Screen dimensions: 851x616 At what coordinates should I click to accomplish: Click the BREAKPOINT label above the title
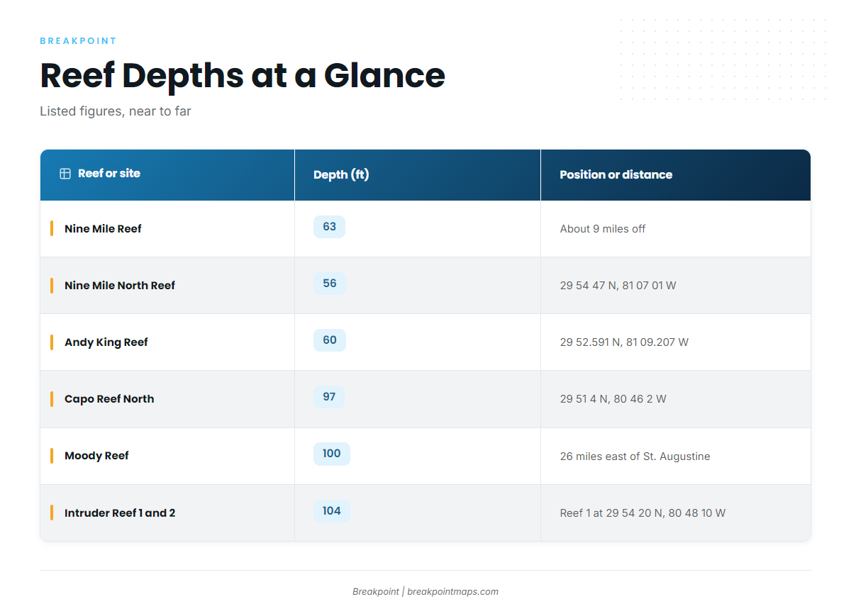point(78,41)
